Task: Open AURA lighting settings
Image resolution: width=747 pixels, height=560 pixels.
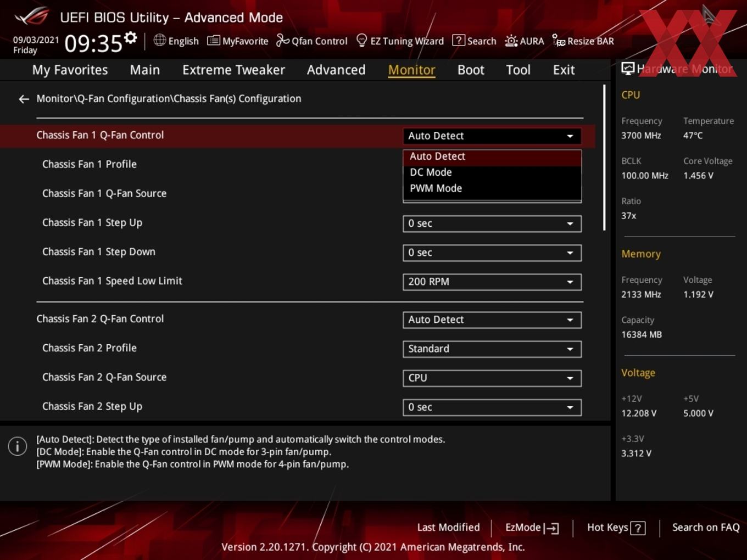Action: pos(525,41)
